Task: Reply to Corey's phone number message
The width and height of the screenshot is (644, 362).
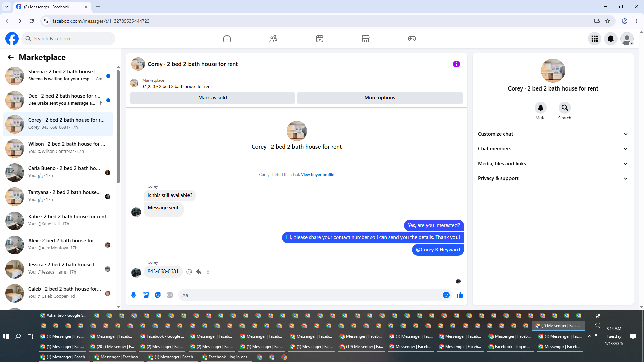Action: tap(199, 272)
